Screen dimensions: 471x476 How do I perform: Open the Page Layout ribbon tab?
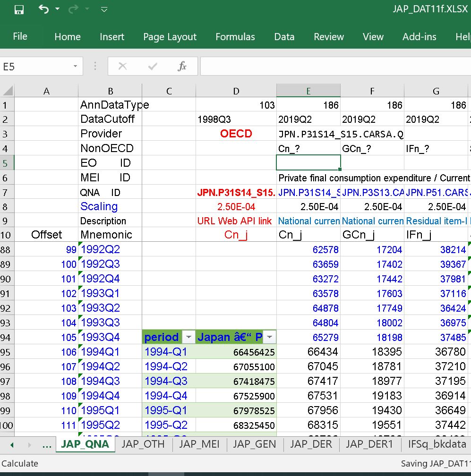pyautogui.click(x=170, y=37)
